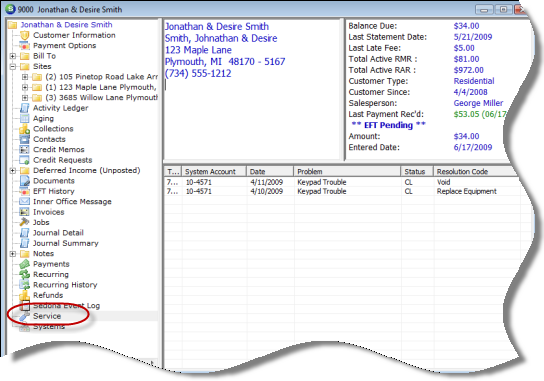Click the Payment Options icon
544x381 pixels.
pyautogui.click(x=24, y=46)
